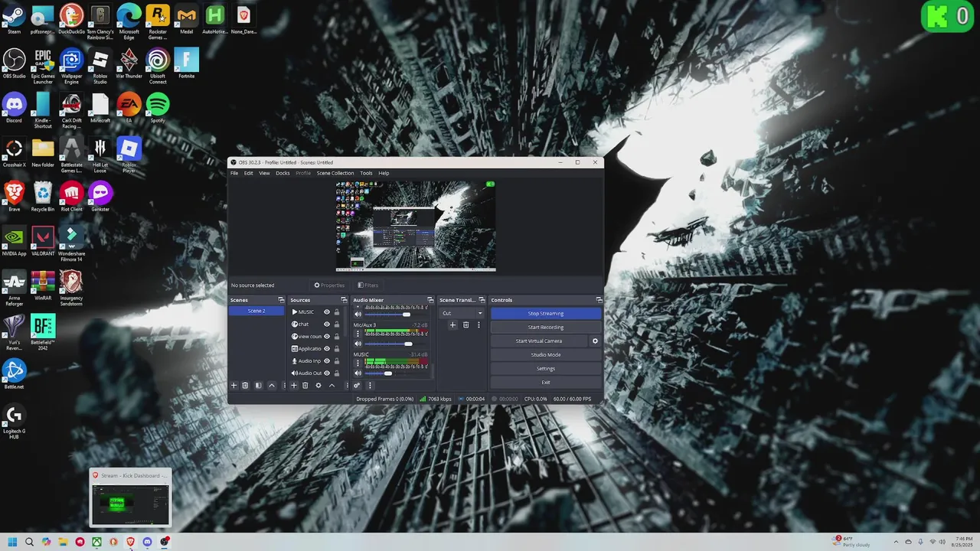Toggle lock on Application source
This screenshot has height=551, width=980.
[337, 349]
